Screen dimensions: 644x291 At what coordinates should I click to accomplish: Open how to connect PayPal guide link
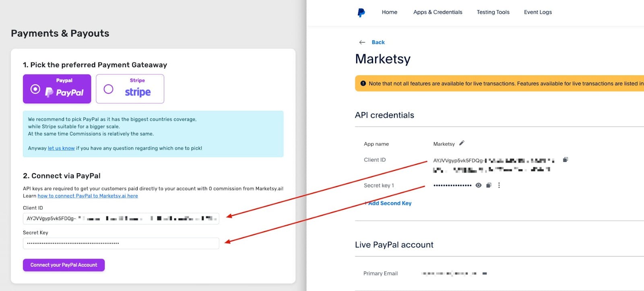point(88,196)
